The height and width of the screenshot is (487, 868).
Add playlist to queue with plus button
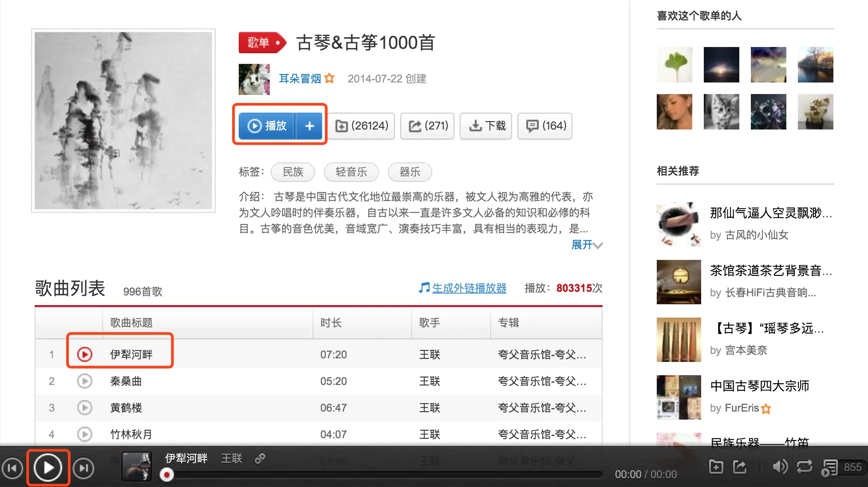click(309, 126)
